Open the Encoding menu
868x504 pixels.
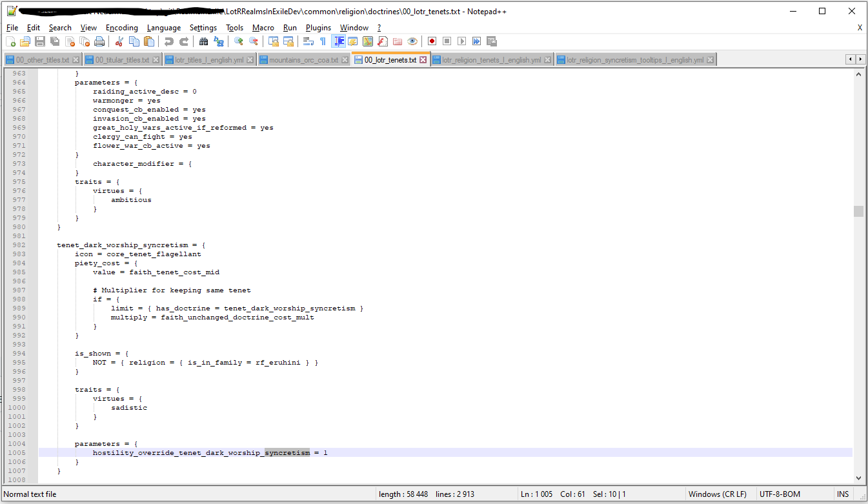click(122, 28)
